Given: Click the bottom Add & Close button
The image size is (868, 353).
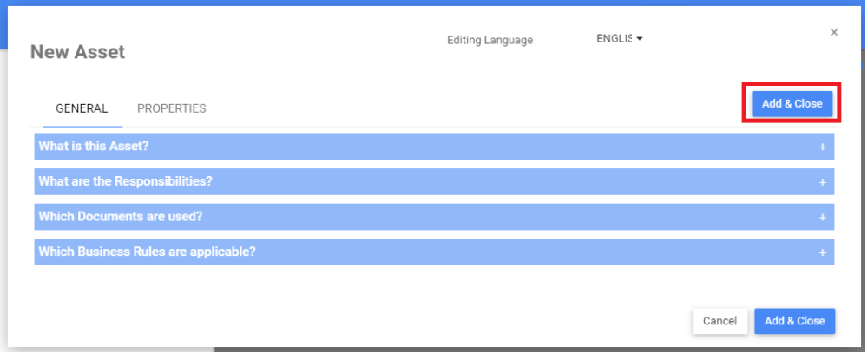Looking at the screenshot, I should (794, 321).
